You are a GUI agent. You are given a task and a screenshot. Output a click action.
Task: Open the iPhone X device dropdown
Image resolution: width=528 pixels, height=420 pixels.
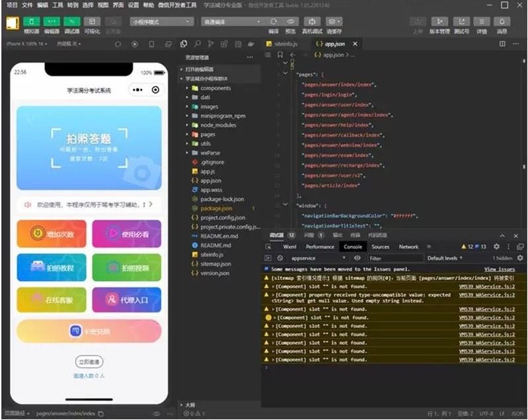click(x=26, y=44)
